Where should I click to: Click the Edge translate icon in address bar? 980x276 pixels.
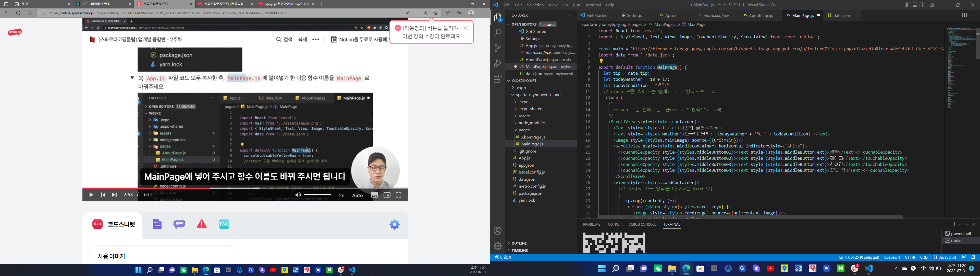417,13
